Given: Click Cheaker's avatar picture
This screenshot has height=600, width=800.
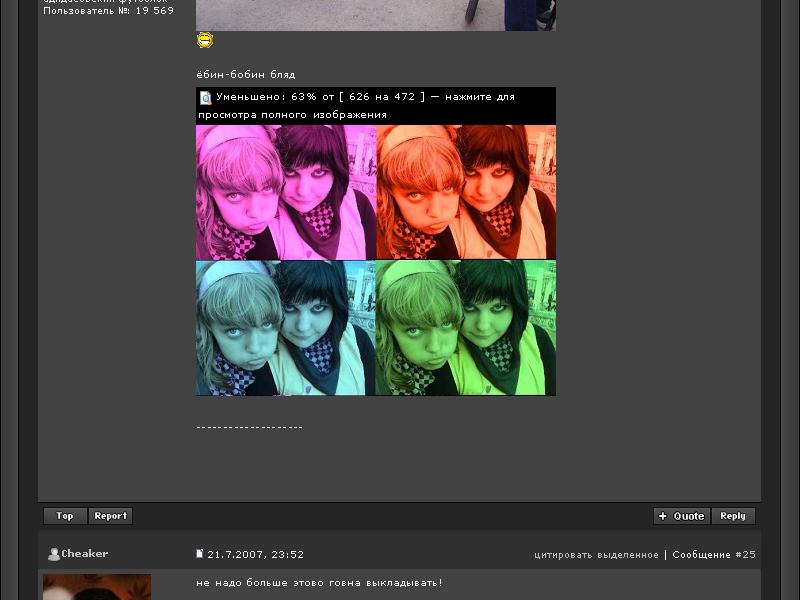Looking at the screenshot, I should coord(97,587).
